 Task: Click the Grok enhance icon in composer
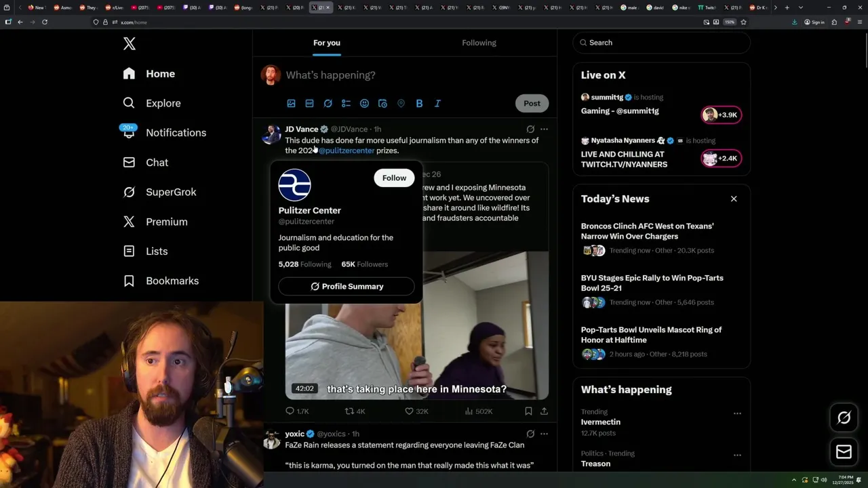point(328,104)
